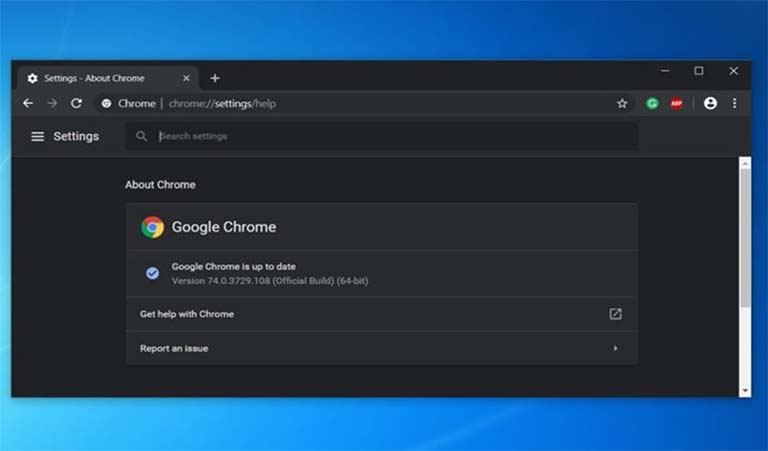Viewport: 768px width, 451px height.
Task: Bookmark this page with the star icon
Action: [622, 103]
